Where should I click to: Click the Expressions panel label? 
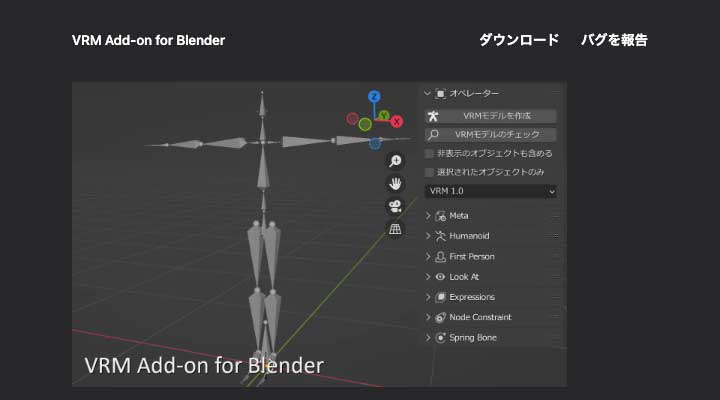pyautogui.click(x=472, y=297)
